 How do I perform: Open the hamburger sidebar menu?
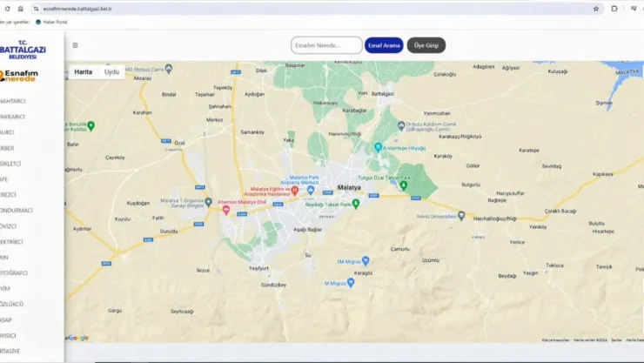[75, 45]
